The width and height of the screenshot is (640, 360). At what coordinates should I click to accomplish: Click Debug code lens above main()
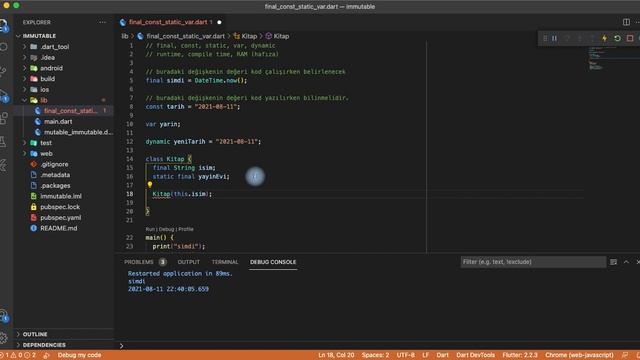[x=166, y=229]
